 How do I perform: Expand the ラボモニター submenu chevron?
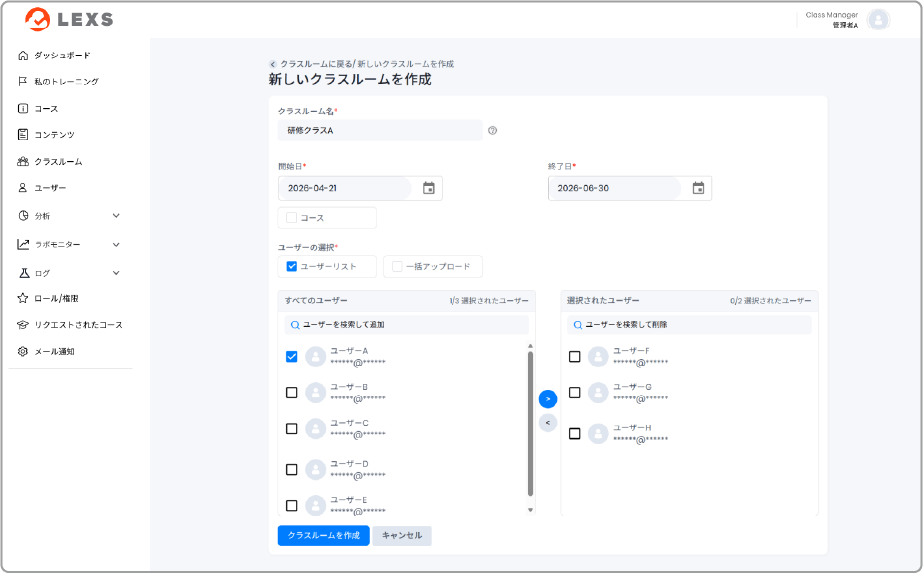[x=116, y=244]
